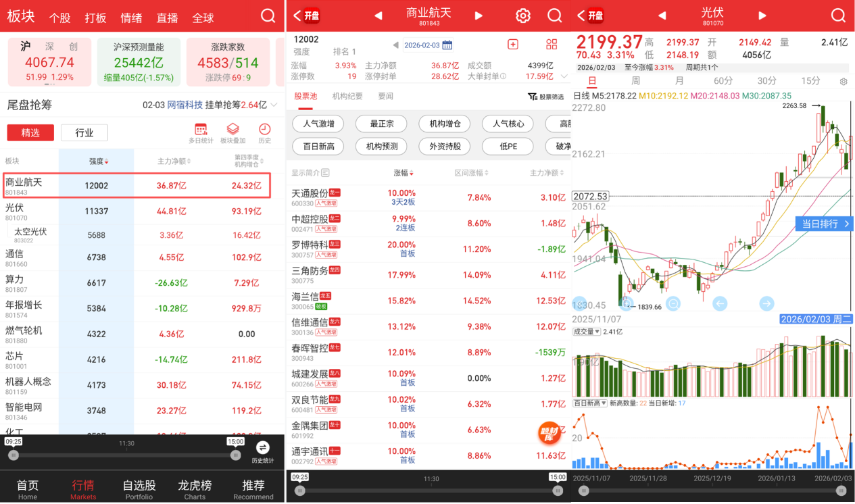Image resolution: width=855 pixels, height=504 pixels.
Task: Click the 15:00 handle on the left timeline slider
Action: tap(235, 455)
